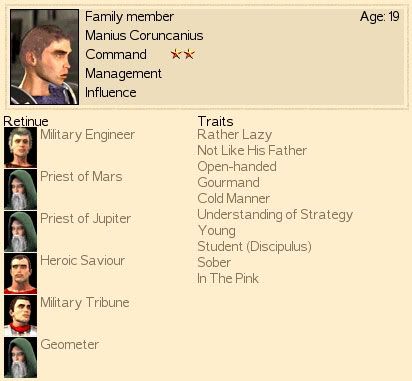This screenshot has width=412, height=381.
Task: Click the Command rating stars
Action: 182,54
